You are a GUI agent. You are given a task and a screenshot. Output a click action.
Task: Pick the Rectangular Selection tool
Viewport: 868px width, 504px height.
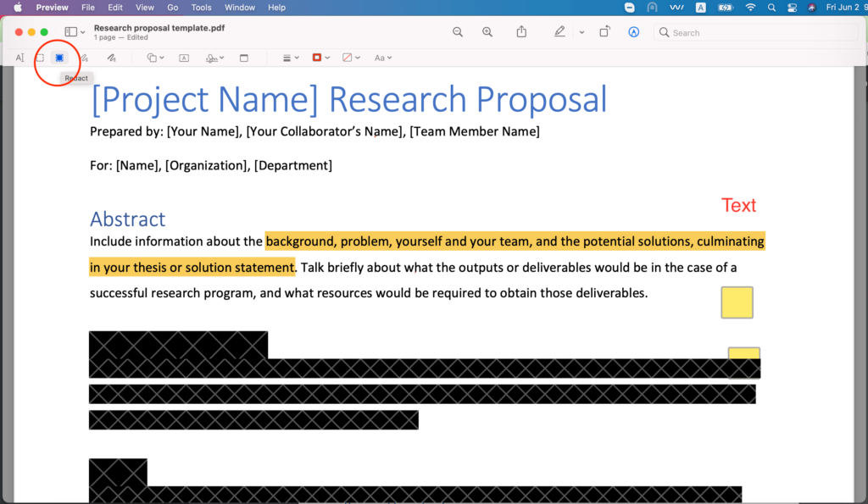pyautogui.click(x=40, y=58)
